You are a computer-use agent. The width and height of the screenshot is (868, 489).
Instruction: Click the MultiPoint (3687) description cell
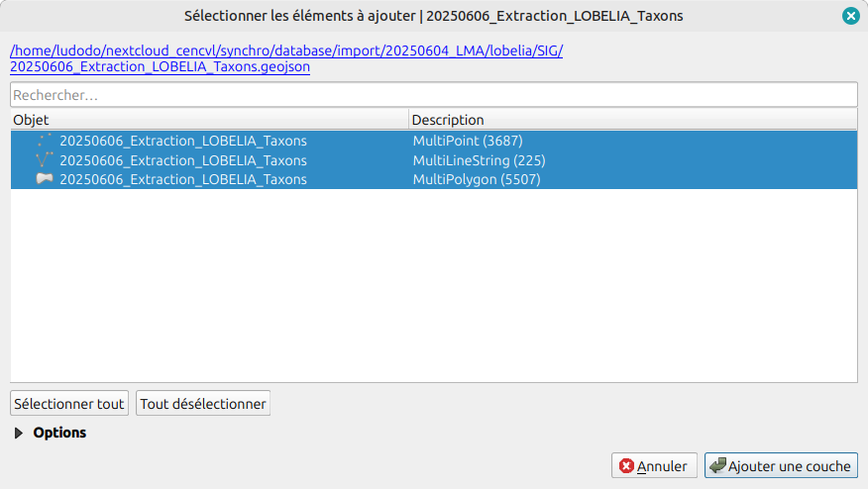468,141
